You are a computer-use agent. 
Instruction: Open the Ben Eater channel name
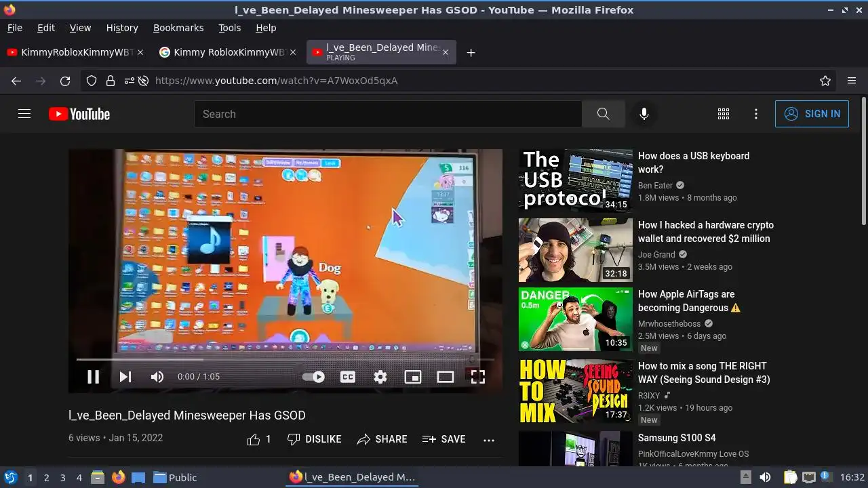(x=655, y=185)
